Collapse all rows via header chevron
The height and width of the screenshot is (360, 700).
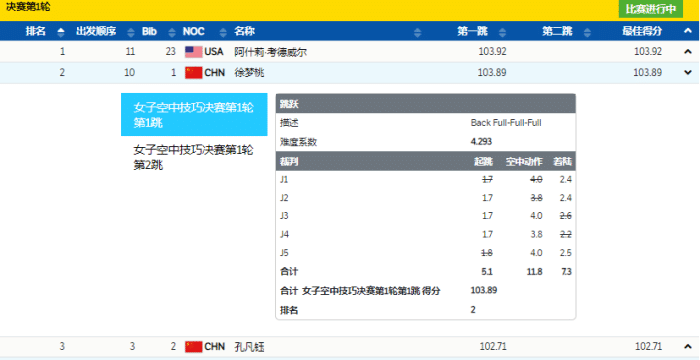pos(688,31)
